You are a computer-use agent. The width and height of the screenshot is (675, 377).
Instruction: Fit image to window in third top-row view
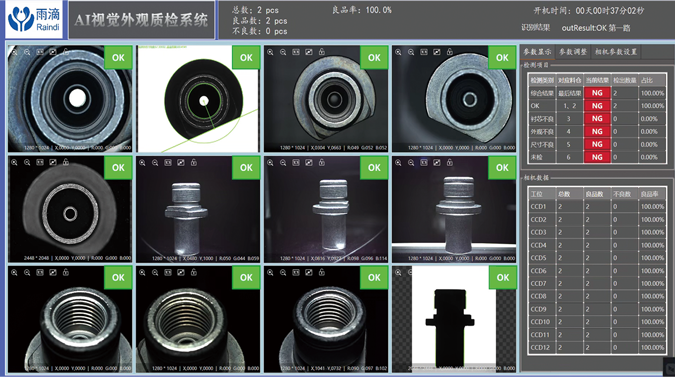coord(309,52)
